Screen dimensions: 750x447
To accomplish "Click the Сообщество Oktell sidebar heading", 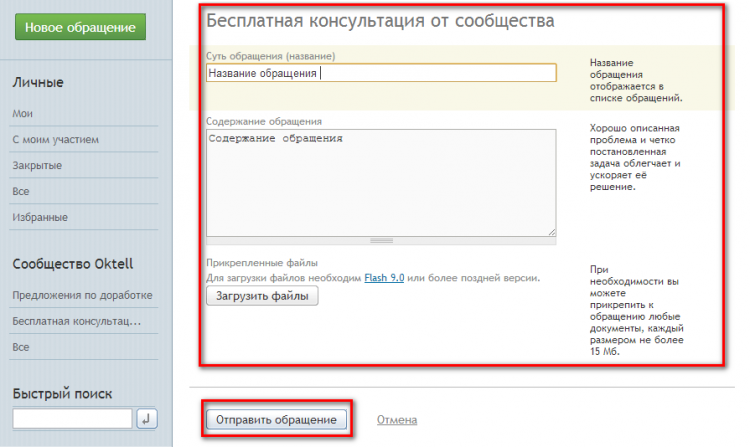I will click(x=73, y=264).
